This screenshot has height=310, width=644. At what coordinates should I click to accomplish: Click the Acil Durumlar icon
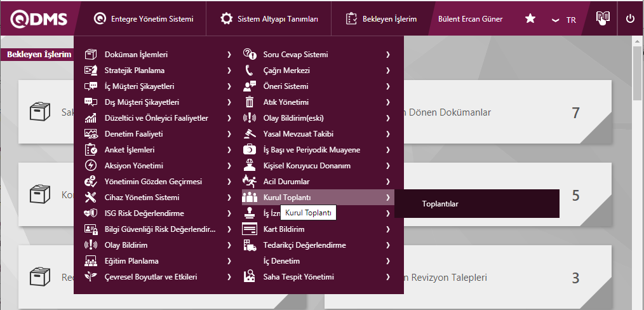(250, 182)
